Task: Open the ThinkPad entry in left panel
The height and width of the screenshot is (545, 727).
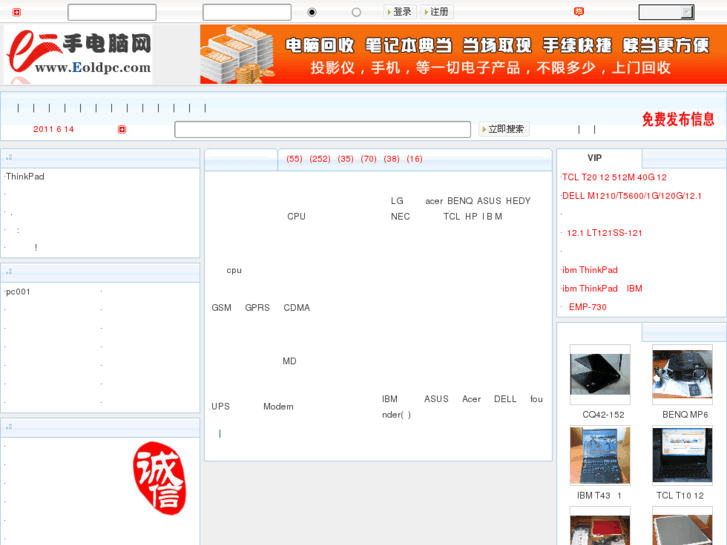Action: 25,177
